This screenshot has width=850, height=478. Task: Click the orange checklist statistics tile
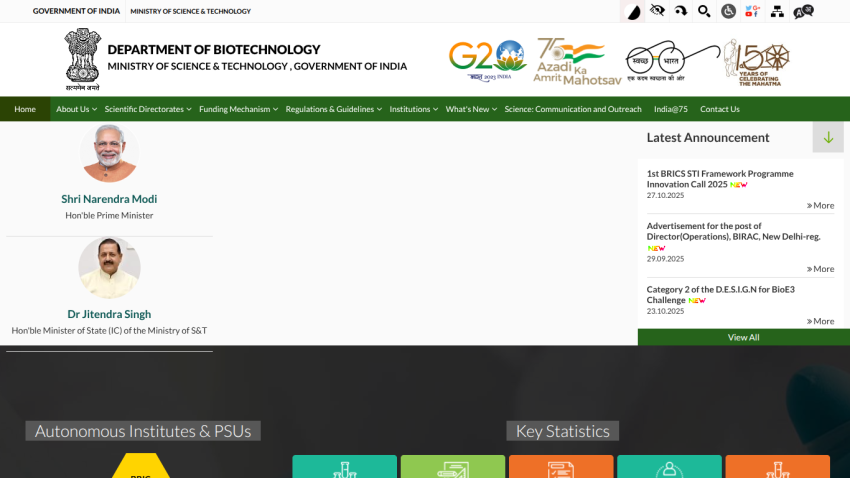pos(561,467)
